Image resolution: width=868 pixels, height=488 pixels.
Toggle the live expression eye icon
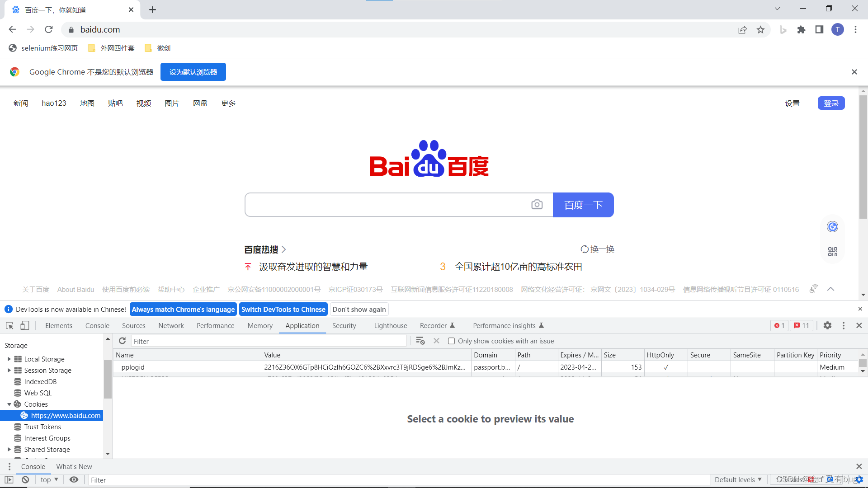74,480
